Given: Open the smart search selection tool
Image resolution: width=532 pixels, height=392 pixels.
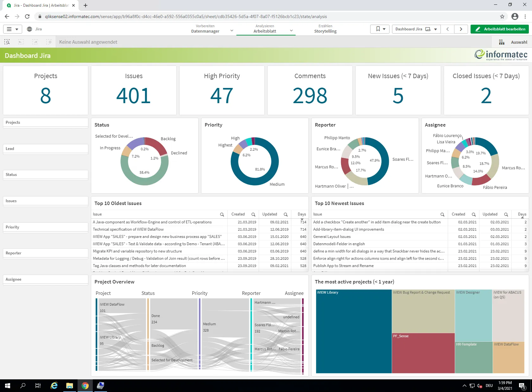Looking at the screenshot, I should (x=7, y=42).
